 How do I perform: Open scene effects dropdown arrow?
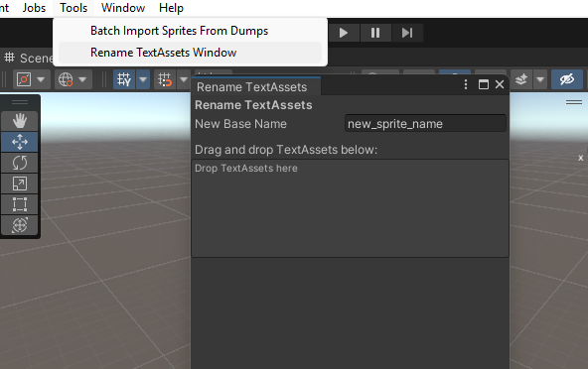click(540, 79)
